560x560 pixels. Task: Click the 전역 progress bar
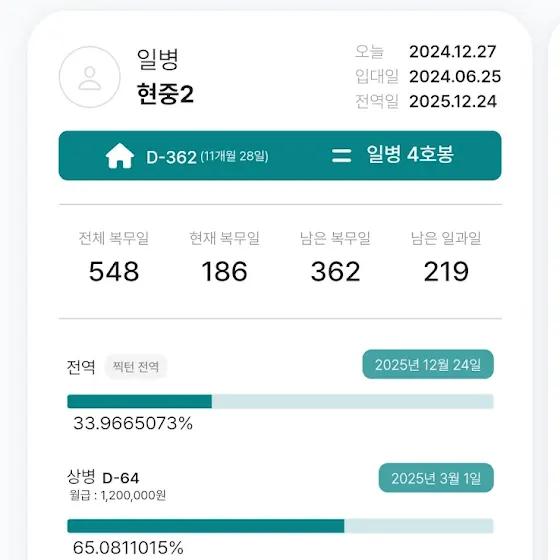click(280, 401)
